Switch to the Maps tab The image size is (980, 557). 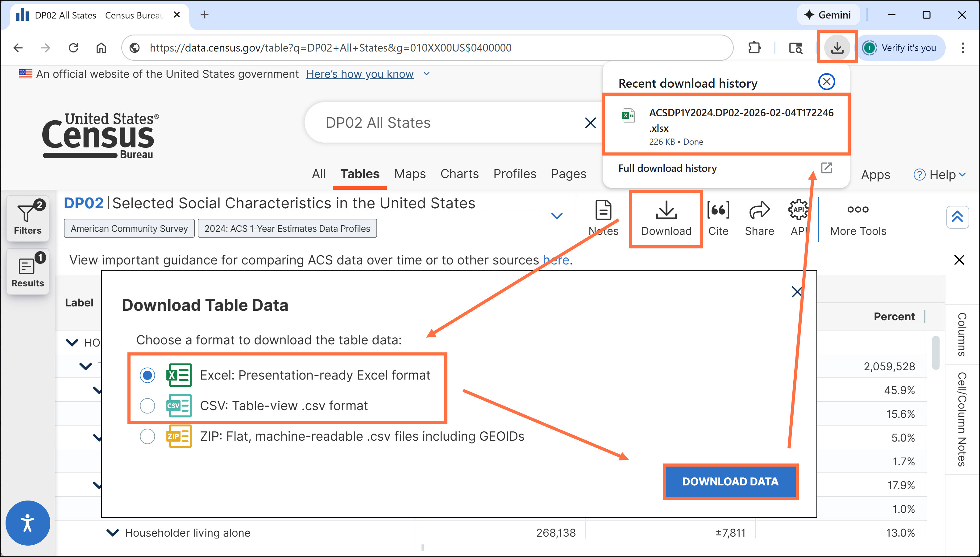[410, 174]
